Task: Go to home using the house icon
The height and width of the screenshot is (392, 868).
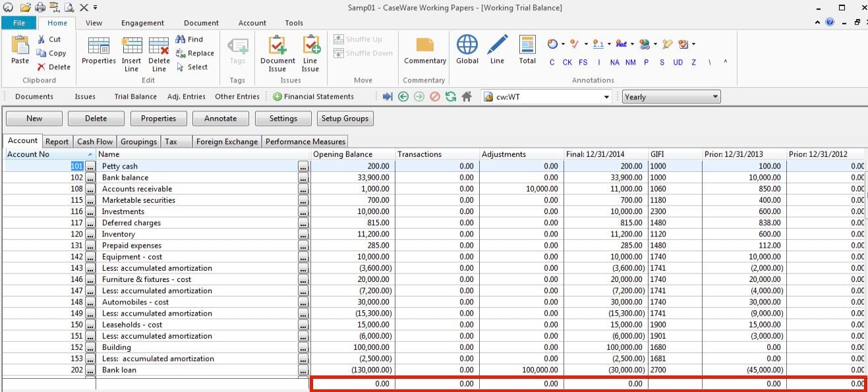Action: click(467, 96)
